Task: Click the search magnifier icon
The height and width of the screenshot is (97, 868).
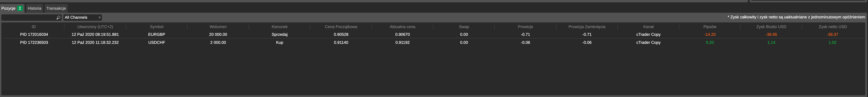Action: (58, 17)
